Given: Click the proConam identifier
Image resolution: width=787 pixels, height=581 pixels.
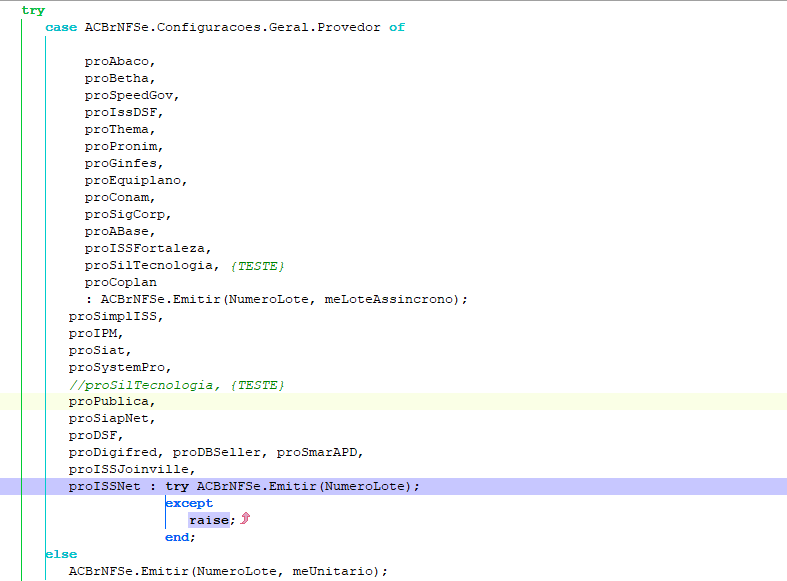Looking at the screenshot, I should [x=117, y=198].
